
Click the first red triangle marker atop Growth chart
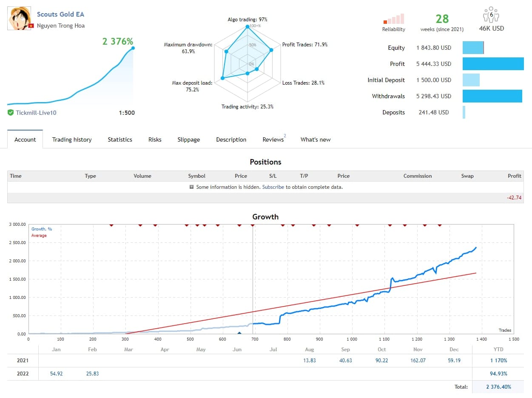pyautogui.click(x=111, y=225)
